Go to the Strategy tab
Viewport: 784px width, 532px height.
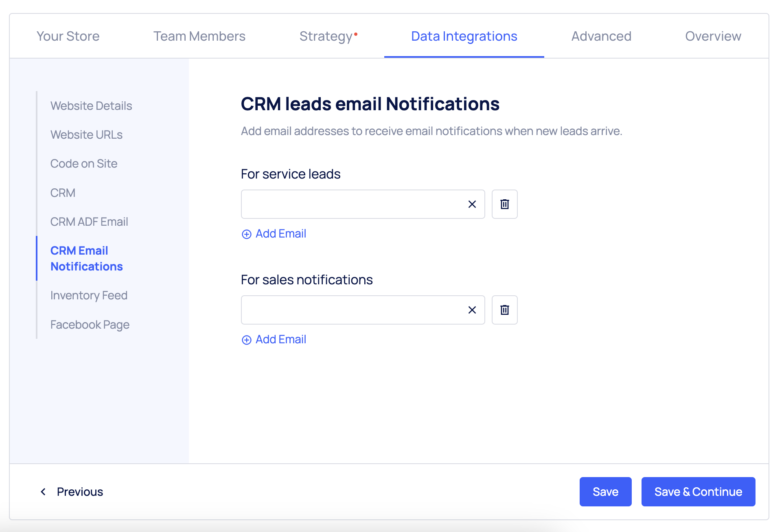pos(326,36)
